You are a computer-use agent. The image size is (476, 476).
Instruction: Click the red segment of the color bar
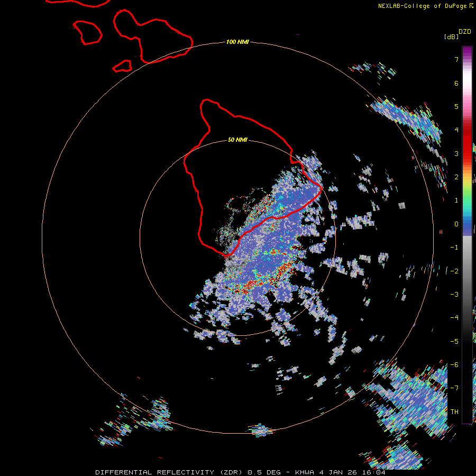[467, 143]
